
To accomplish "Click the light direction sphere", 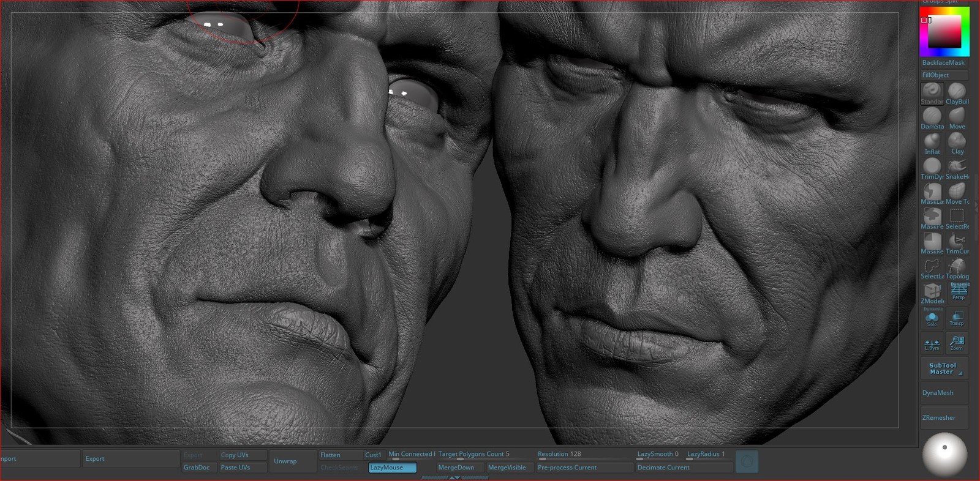I will [944, 455].
